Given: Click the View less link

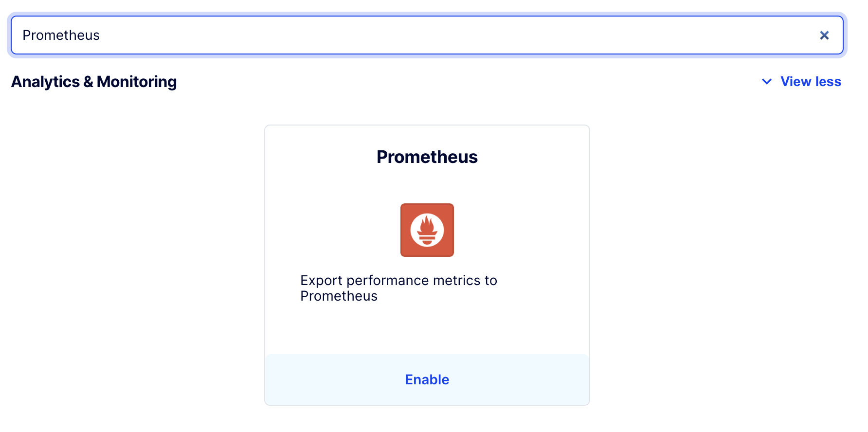Looking at the screenshot, I should click(811, 82).
